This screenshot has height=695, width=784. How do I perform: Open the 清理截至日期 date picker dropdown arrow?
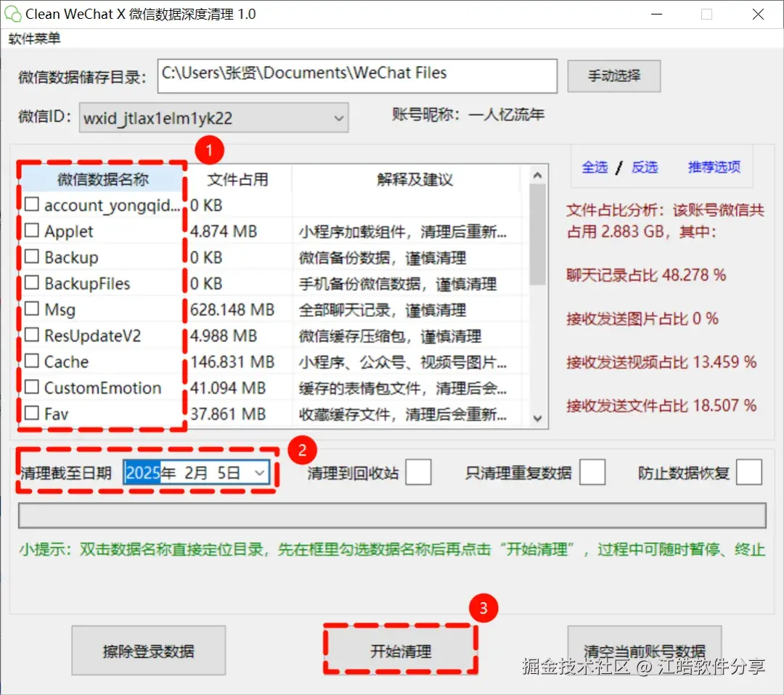click(x=259, y=473)
